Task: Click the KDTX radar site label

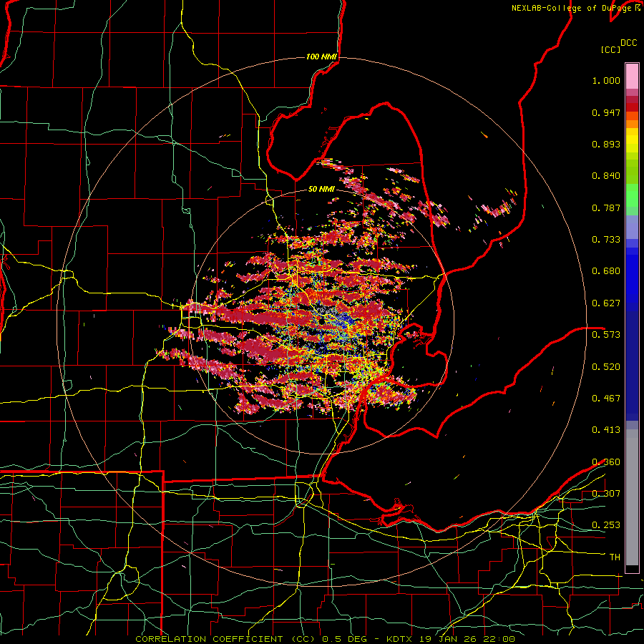Action: [399, 639]
